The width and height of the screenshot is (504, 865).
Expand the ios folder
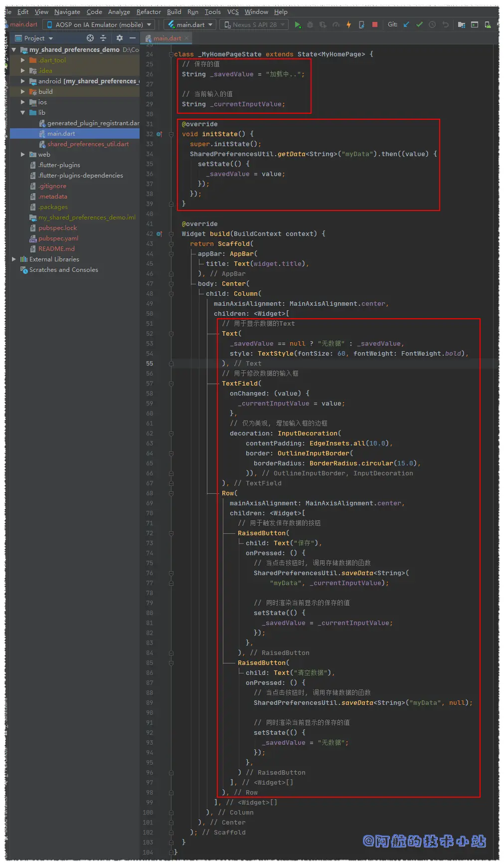tap(22, 102)
